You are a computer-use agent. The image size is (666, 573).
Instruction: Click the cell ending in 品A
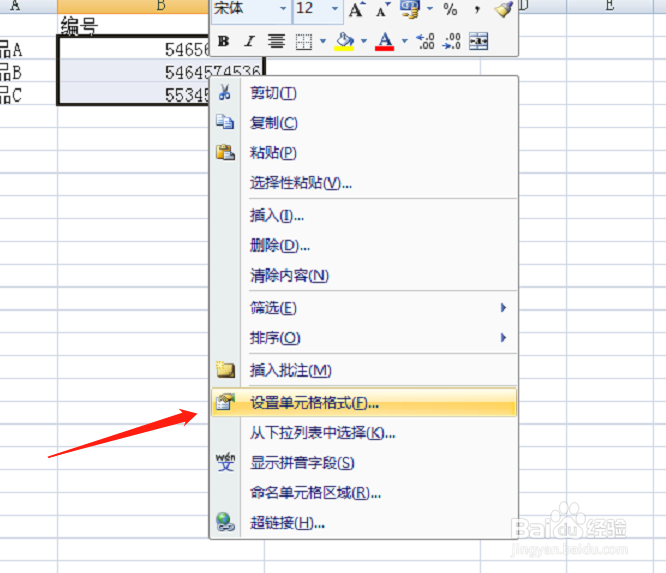click(x=28, y=49)
